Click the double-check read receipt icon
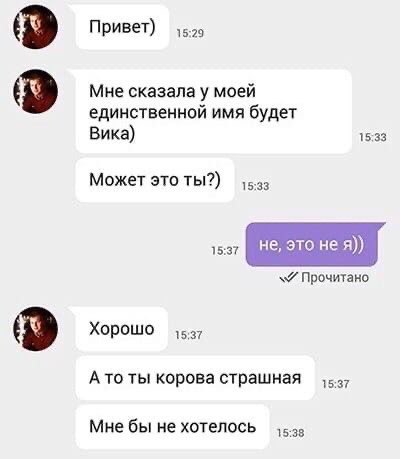Viewport: 400px width, 459px height. click(289, 277)
